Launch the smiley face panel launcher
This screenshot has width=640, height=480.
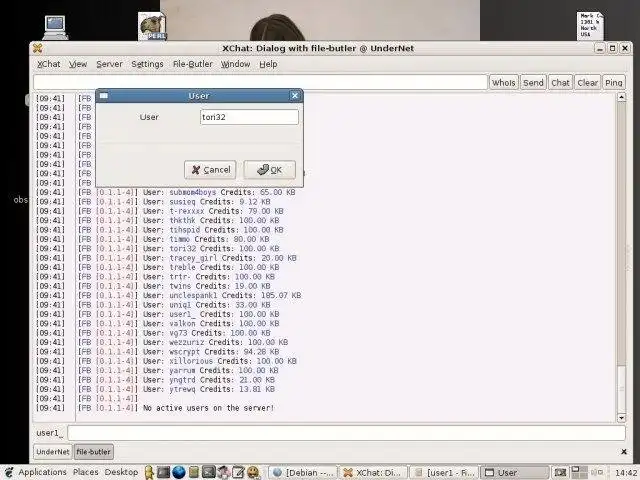pos(253,473)
